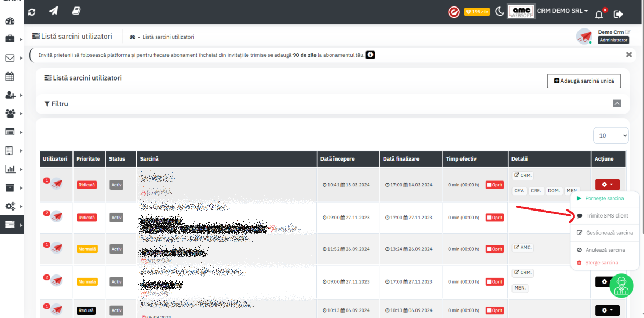The height and width of the screenshot is (318, 644).
Task: Click the info icon in invitation banner
Action: (x=370, y=55)
